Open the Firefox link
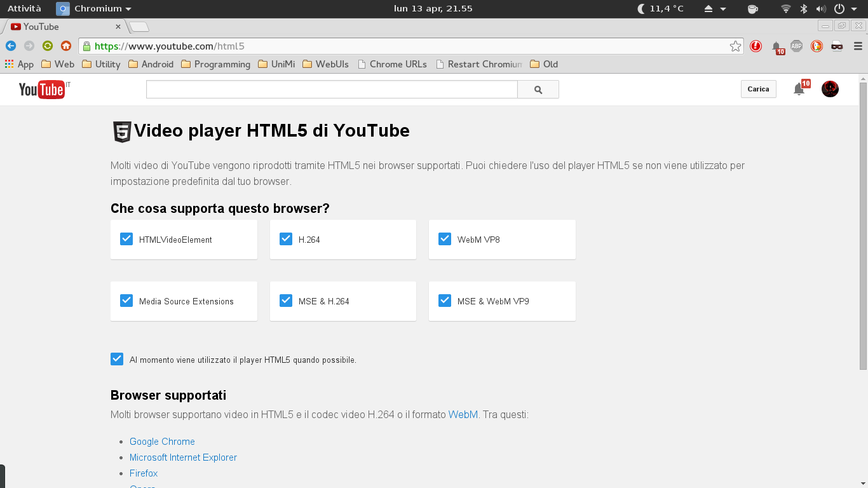 (144, 473)
